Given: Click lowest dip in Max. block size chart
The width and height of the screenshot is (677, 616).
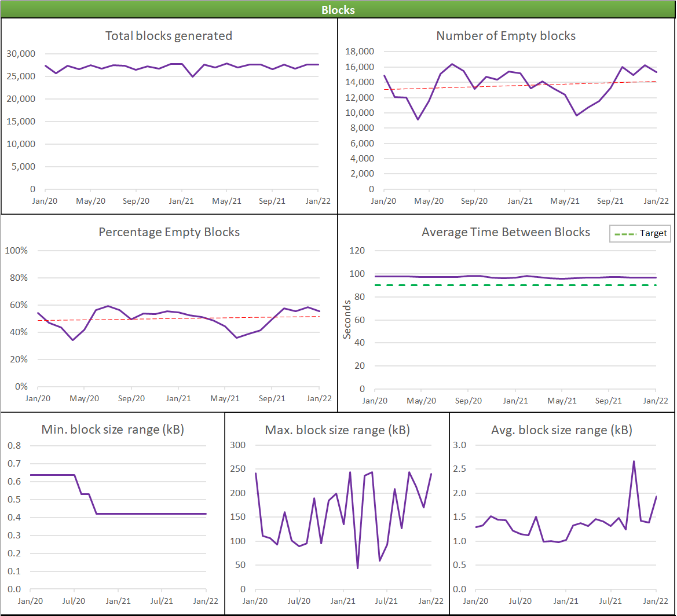Looking at the screenshot, I should [x=357, y=567].
